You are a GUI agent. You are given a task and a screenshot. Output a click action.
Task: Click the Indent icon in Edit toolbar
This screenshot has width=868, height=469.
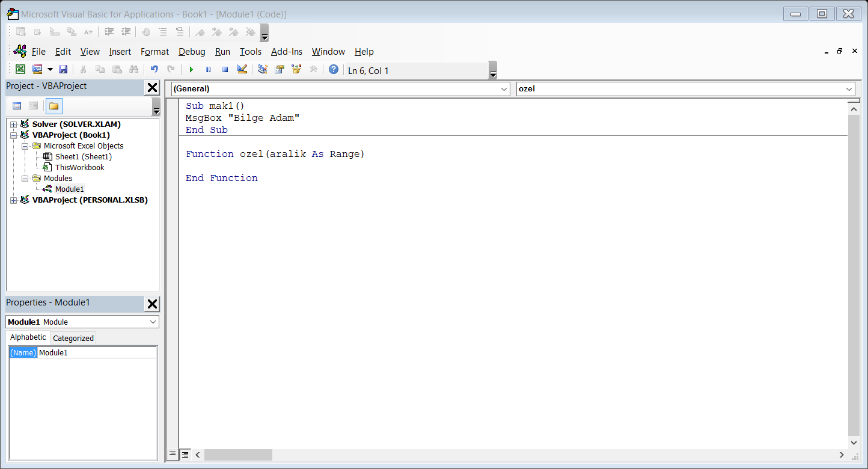pos(109,32)
